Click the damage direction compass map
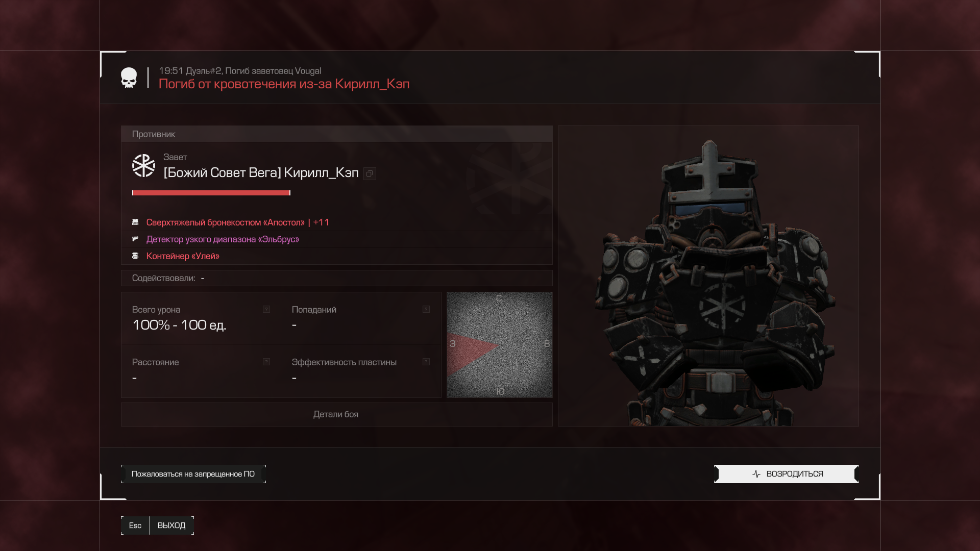Screen dimensions: 980x551 pos(499,345)
